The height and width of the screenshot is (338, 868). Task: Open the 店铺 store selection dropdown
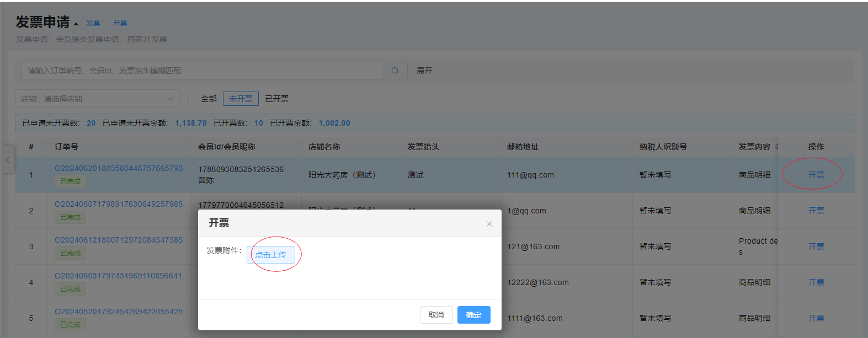click(x=98, y=99)
